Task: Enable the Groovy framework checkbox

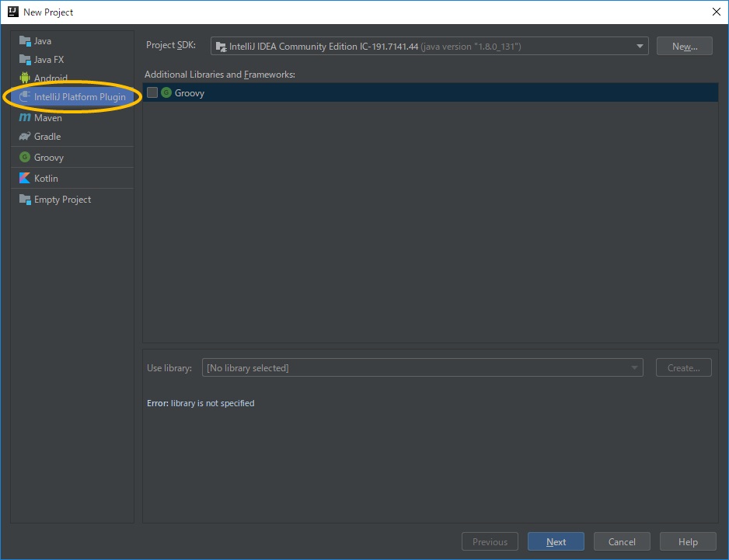Action: point(152,92)
